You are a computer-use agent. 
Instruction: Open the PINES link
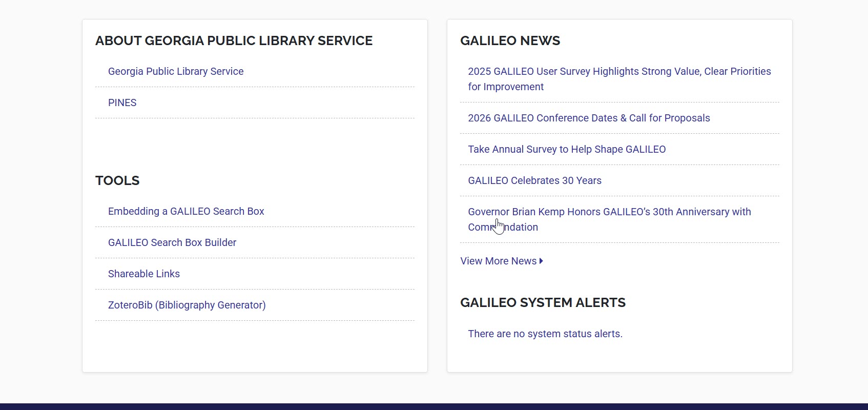coord(122,103)
